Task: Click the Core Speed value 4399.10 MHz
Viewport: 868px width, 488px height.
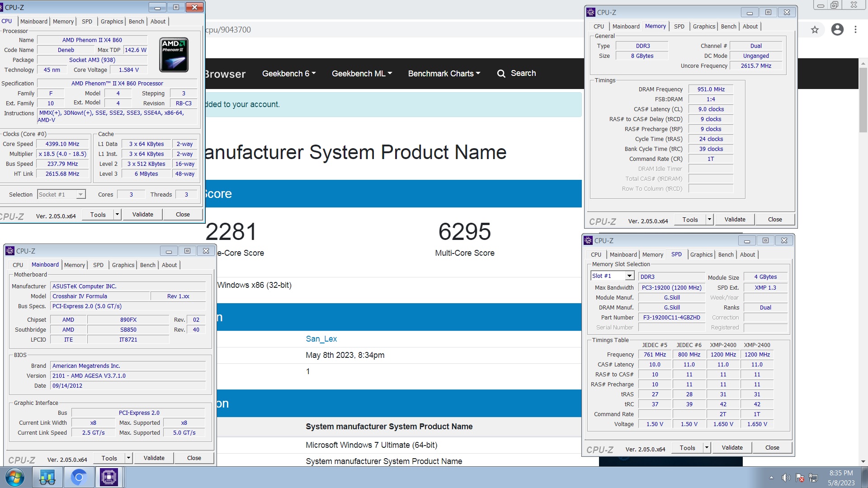Action: [x=62, y=144]
